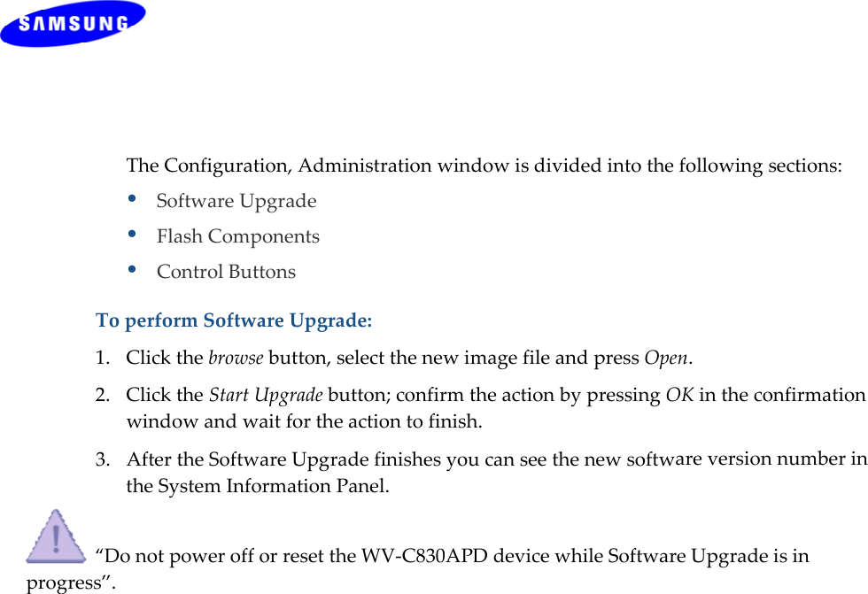Click the italic "OK" in step 2
The height and width of the screenshot is (594, 868).
[679, 395]
